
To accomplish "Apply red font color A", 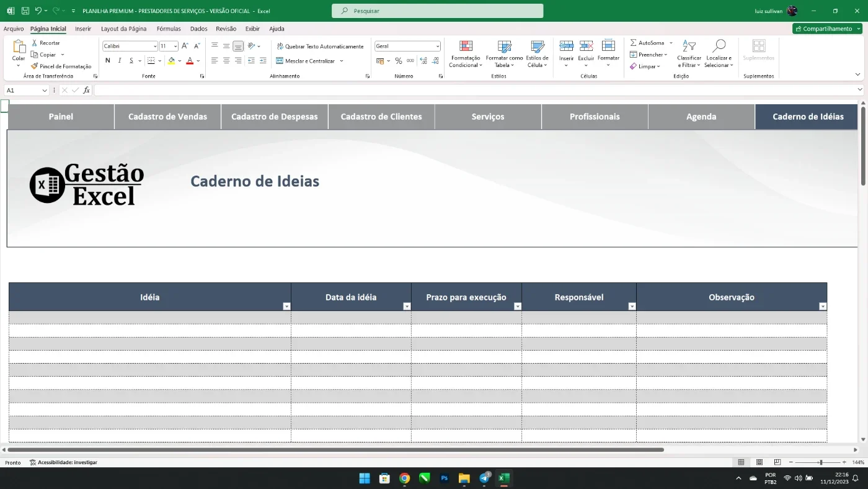I will pos(190,61).
